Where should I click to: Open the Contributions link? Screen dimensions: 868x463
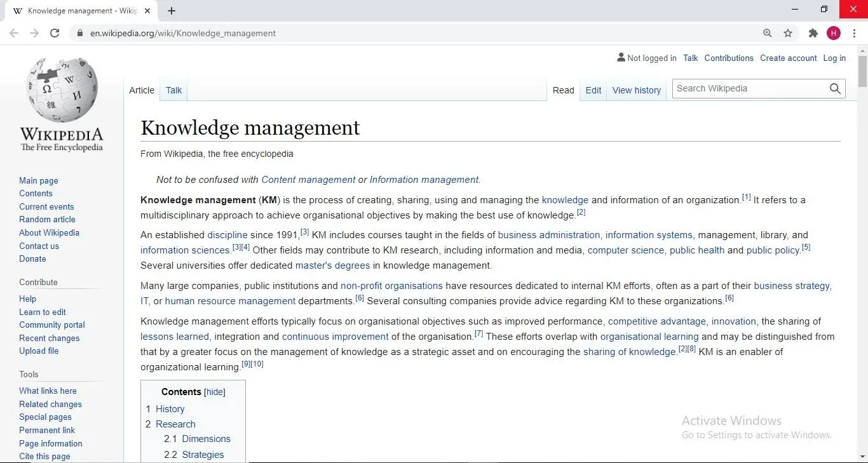(x=729, y=58)
